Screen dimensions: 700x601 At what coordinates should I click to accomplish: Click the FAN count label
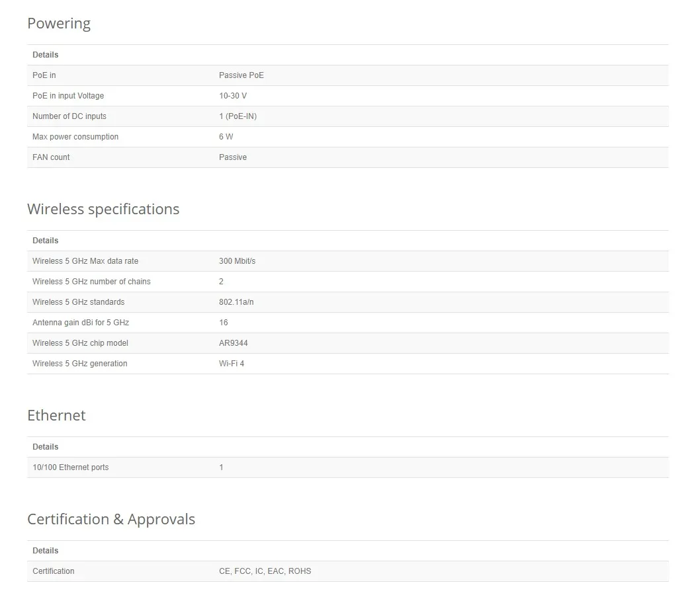click(51, 157)
